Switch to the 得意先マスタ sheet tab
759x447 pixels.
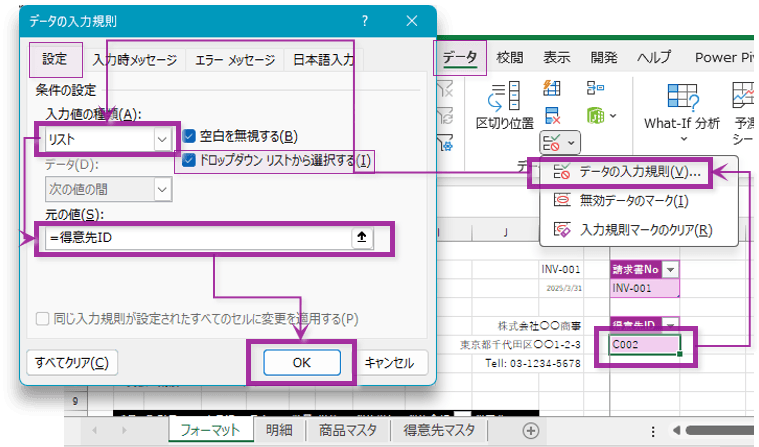click(x=439, y=430)
